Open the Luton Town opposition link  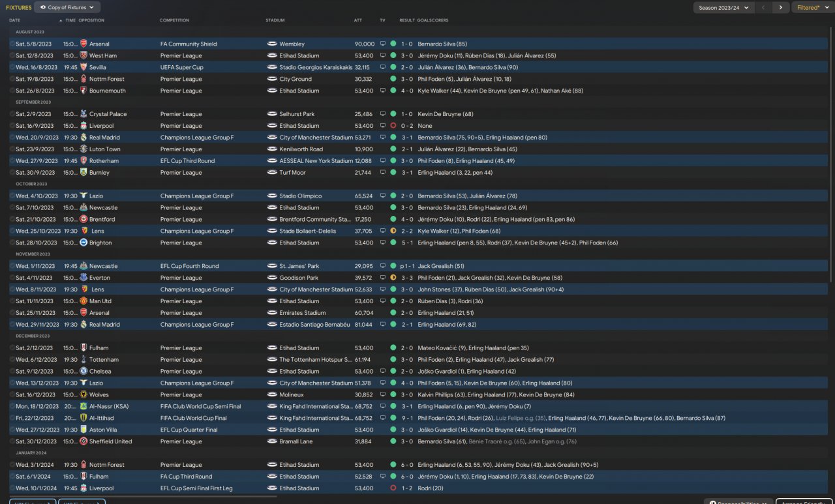105,149
